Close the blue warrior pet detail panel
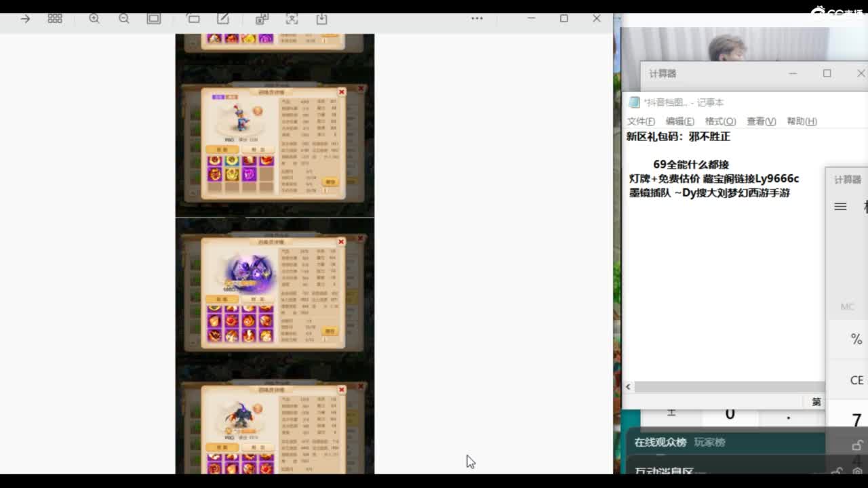 342,91
